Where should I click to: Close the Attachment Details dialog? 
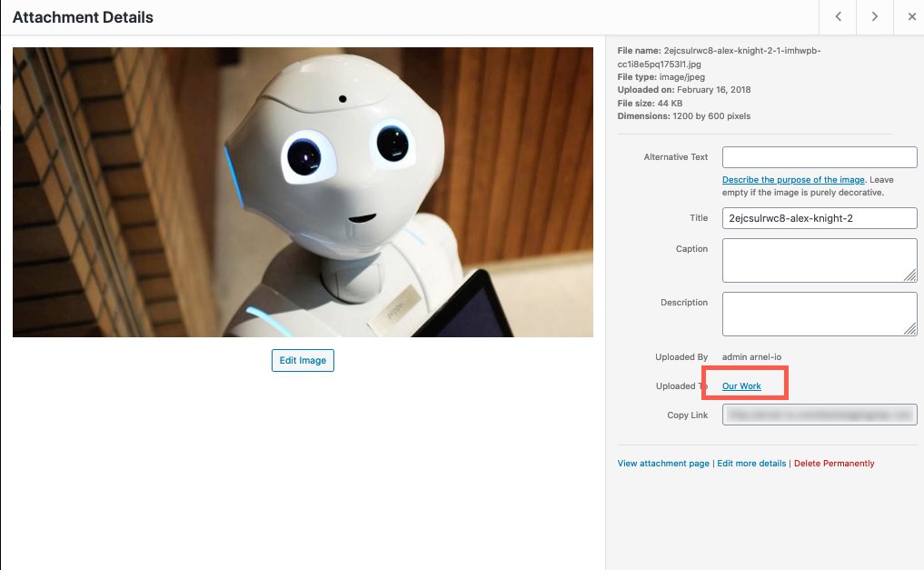(911, 17)
